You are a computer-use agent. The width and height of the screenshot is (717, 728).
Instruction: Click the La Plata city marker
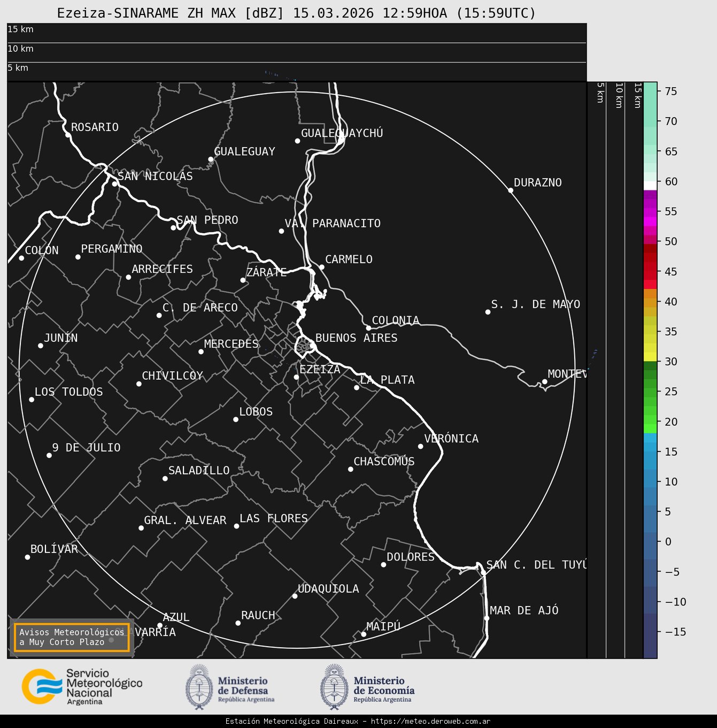tap(357, 387)
